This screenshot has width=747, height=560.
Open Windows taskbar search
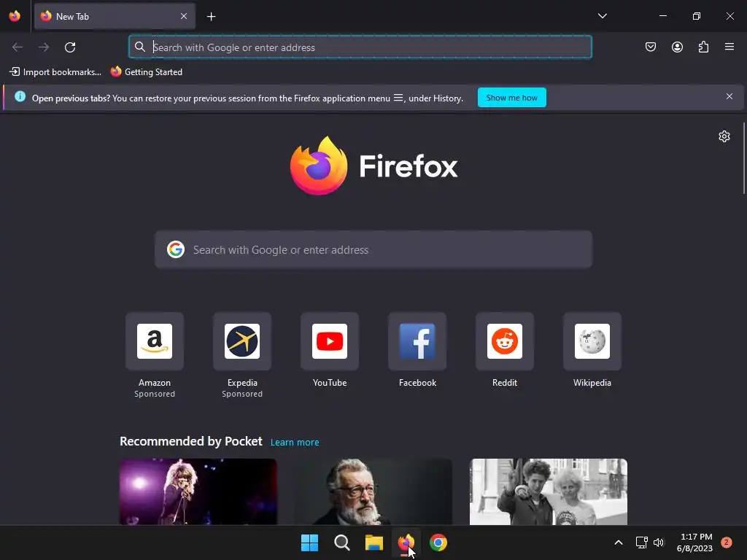341,542
